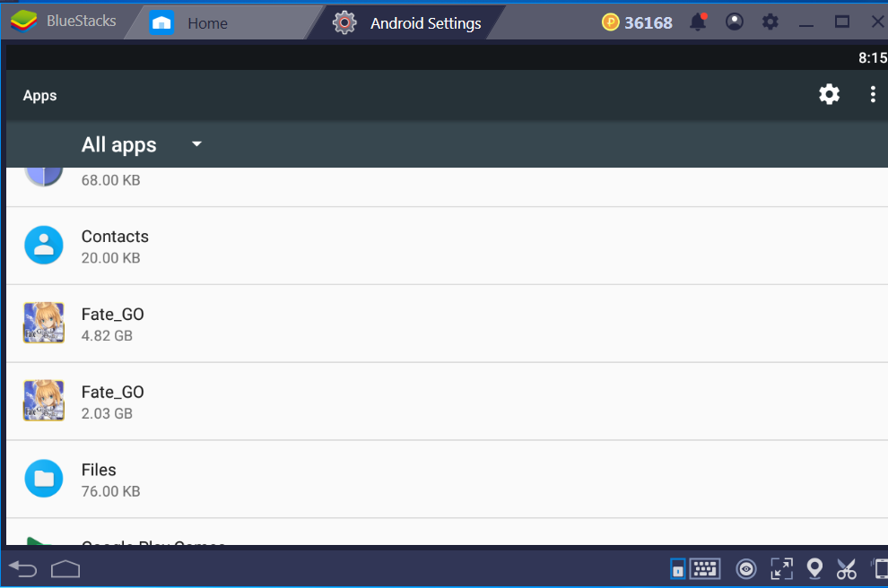Click the Android Settings gear tab icon

click(x=344, y=22)
